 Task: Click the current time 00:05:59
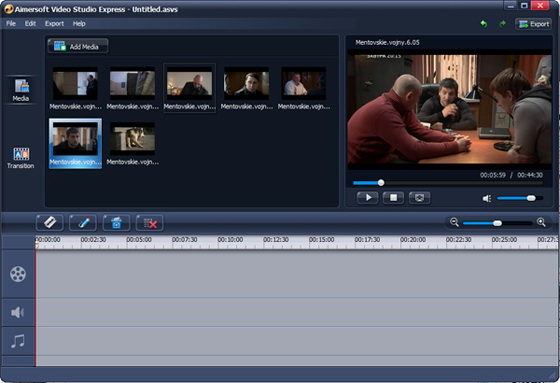492,175
